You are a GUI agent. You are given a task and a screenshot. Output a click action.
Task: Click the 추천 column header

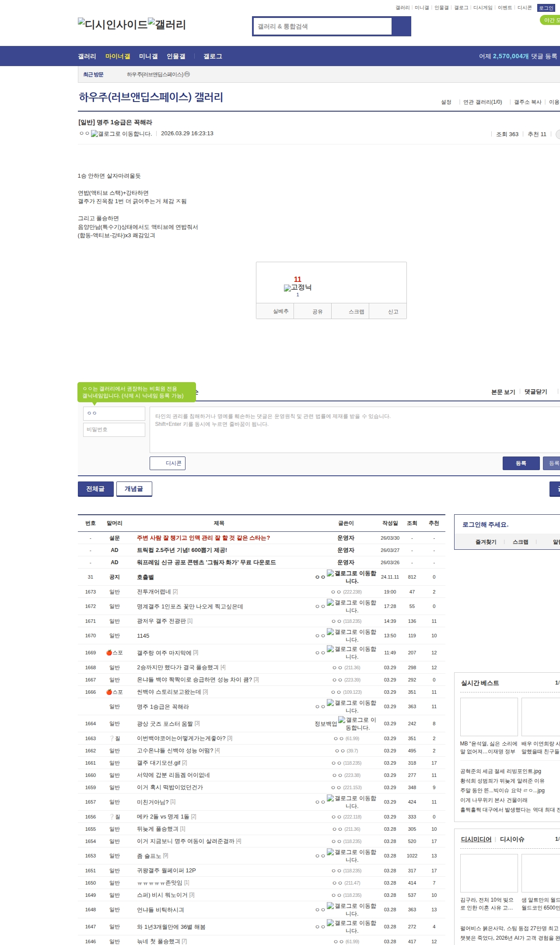click(434, 523)
